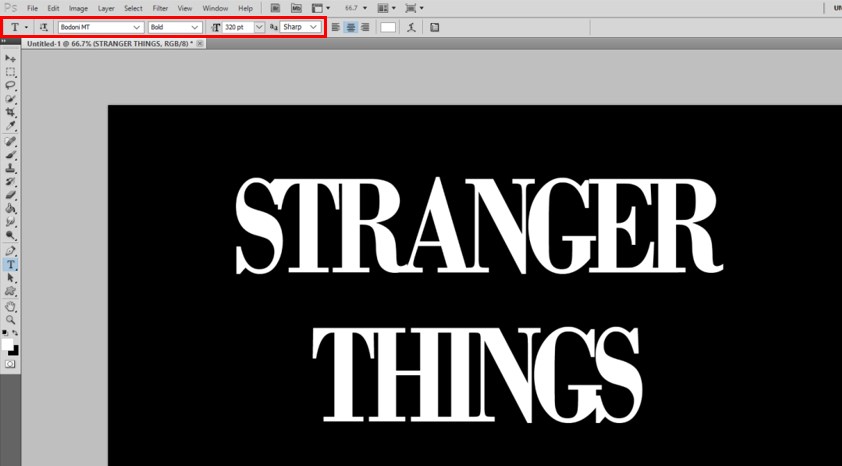The image size is (842, 466).
Task: Click the THINGS text on canvas
Action: (x=477, y=374)
